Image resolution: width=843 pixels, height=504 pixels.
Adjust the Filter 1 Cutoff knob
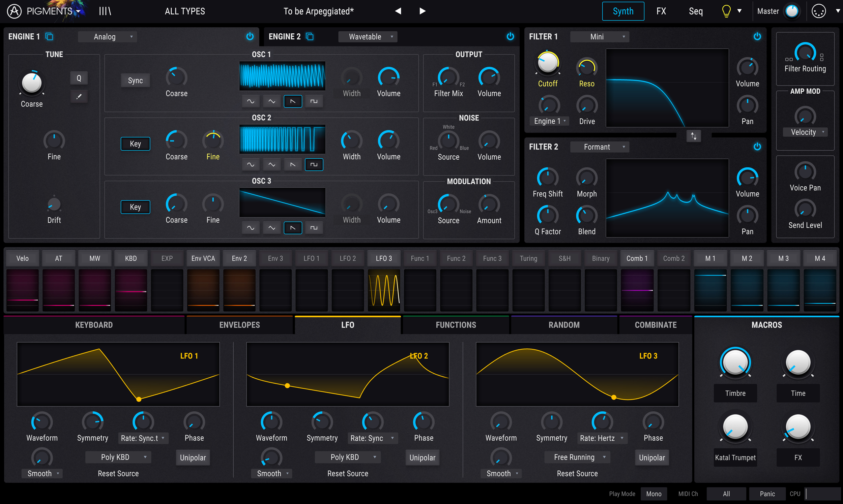548,63
